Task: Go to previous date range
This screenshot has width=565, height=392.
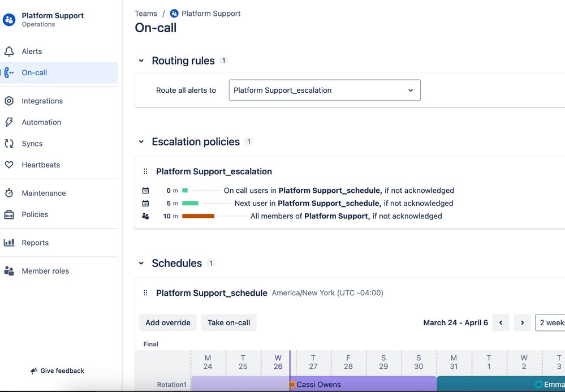Action: [x=501, y=322]
